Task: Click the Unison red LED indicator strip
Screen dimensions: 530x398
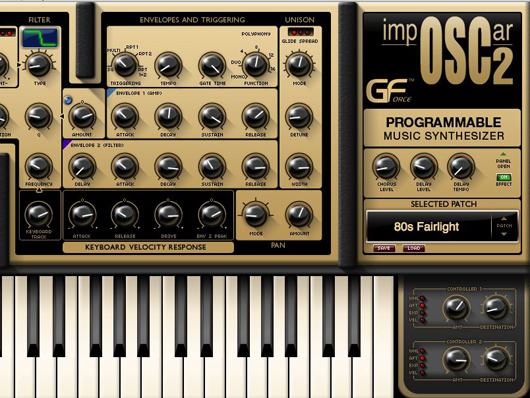Action: (300, 32)
